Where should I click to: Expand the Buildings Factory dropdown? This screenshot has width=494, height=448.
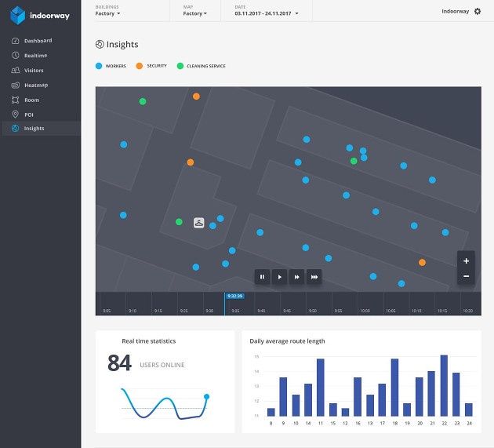(x=107, y=13)
